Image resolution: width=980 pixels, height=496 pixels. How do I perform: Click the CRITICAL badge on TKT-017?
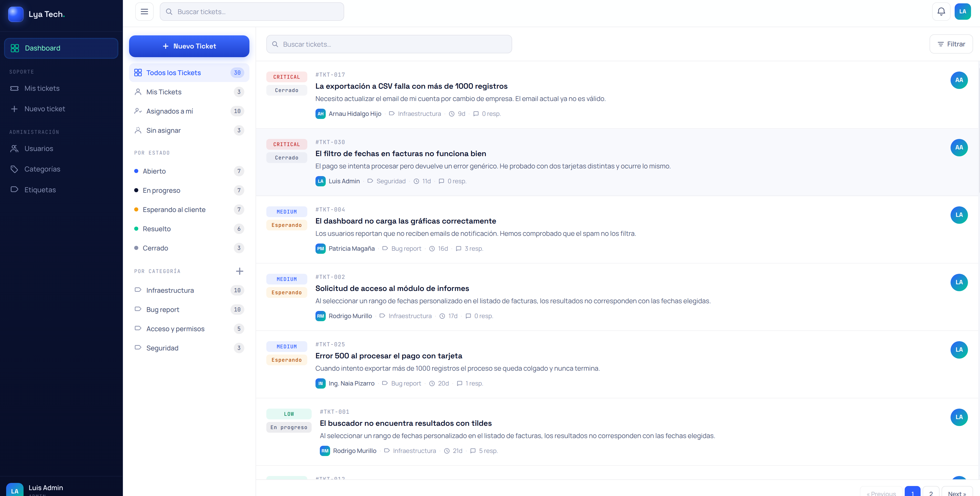pos(287,77)
